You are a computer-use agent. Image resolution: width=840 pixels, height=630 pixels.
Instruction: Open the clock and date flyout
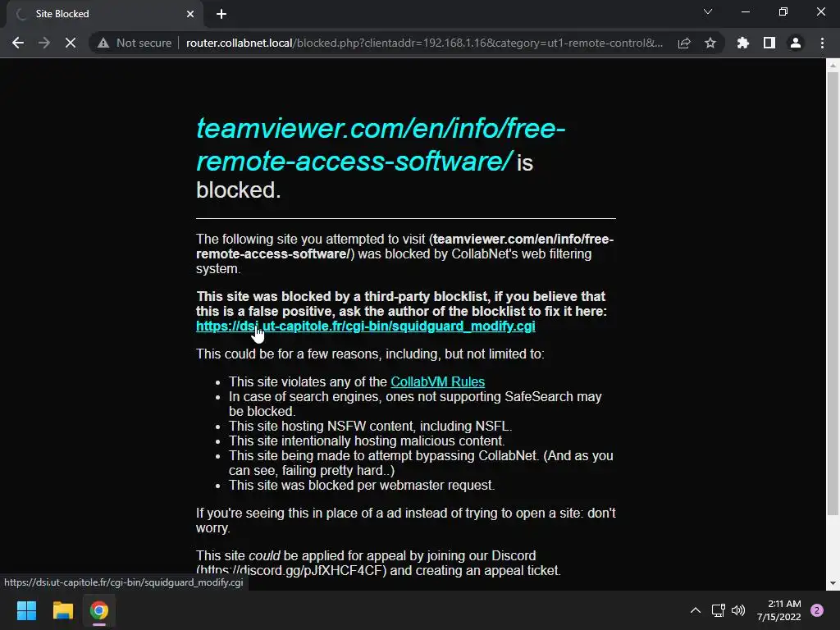coord(779,610)
